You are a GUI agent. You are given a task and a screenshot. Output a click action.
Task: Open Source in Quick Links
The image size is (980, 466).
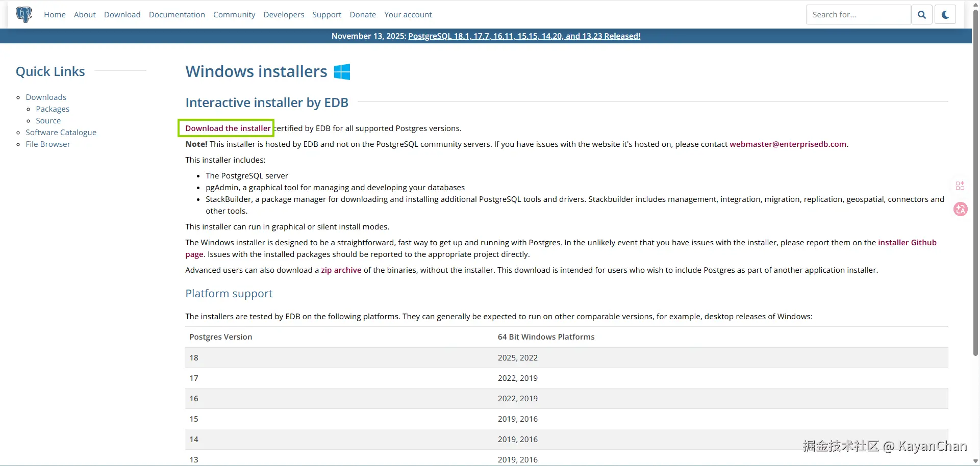pyautogui.click(x=48, y=121)
